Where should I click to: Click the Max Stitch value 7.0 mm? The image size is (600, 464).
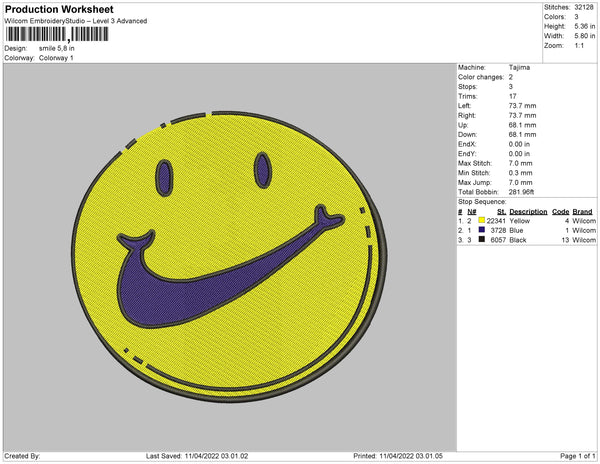[x=520, y=163]
